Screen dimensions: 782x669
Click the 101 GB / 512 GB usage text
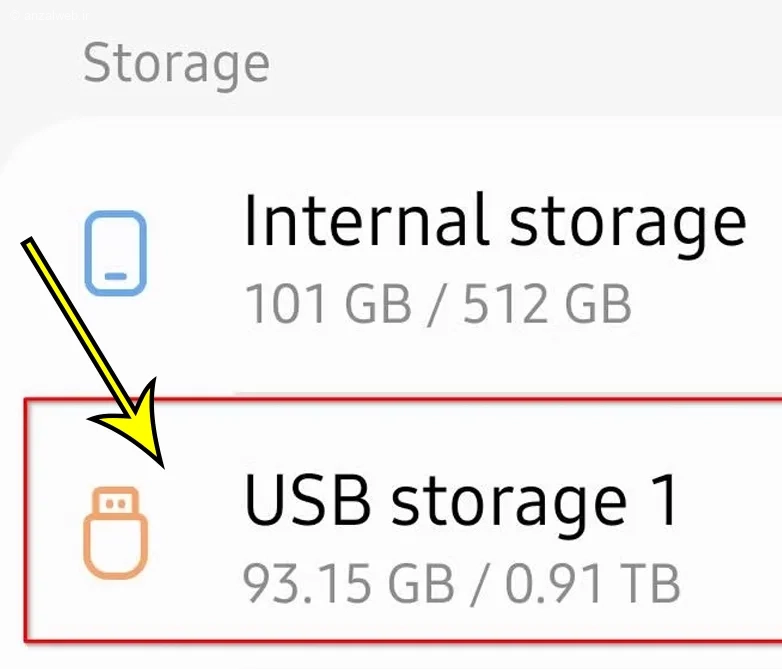438,302
